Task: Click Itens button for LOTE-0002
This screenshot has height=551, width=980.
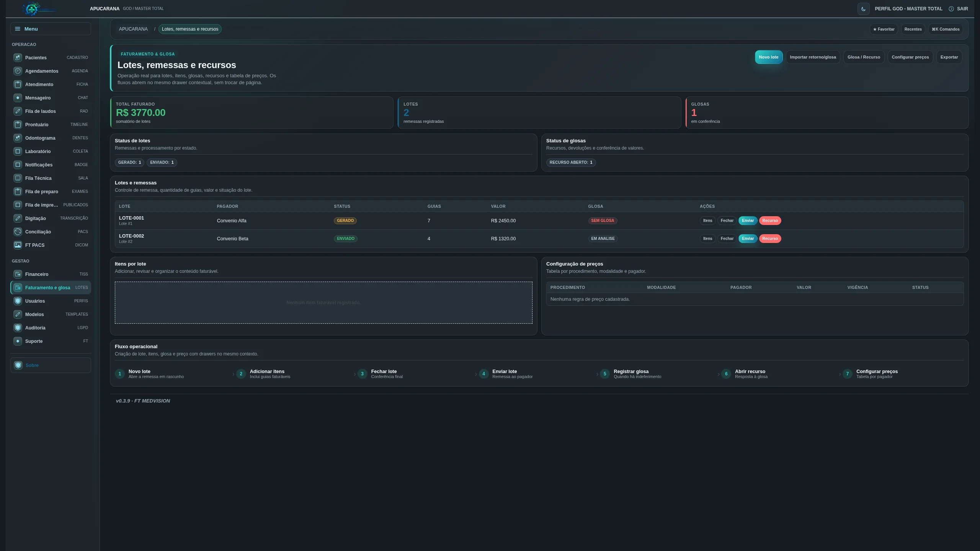Action: point(707,239)
